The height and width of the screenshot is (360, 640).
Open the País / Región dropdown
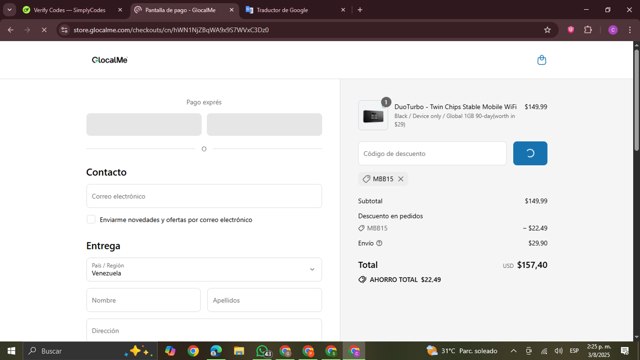coord(204,269)
